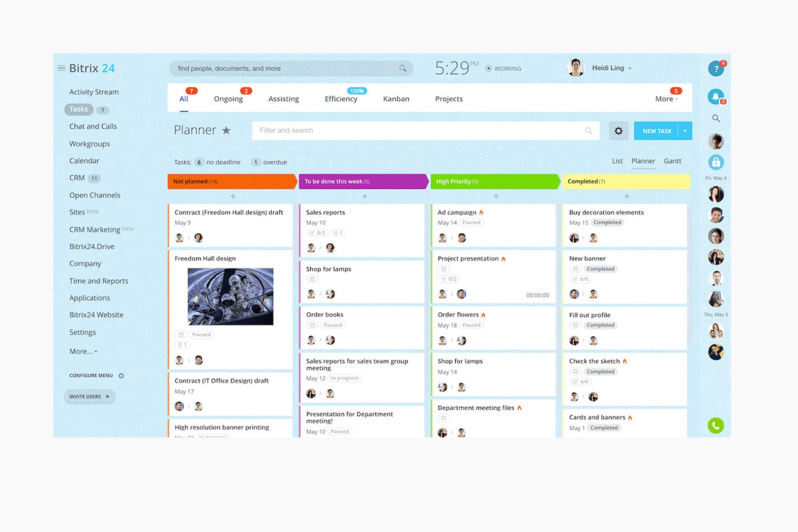Click the search magnifier in the right sidebar

(716, 119)
